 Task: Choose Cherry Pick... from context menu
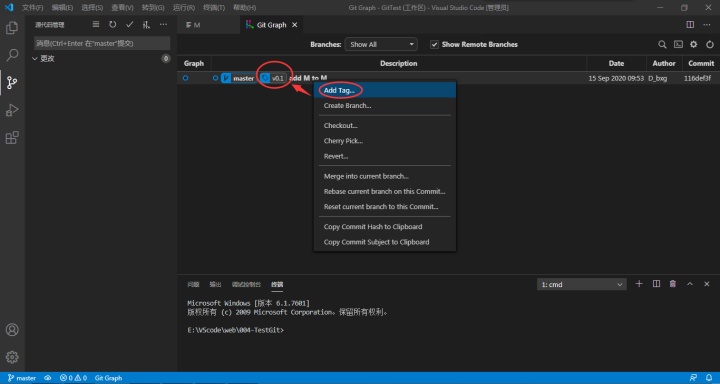click(x=385, y=141)
